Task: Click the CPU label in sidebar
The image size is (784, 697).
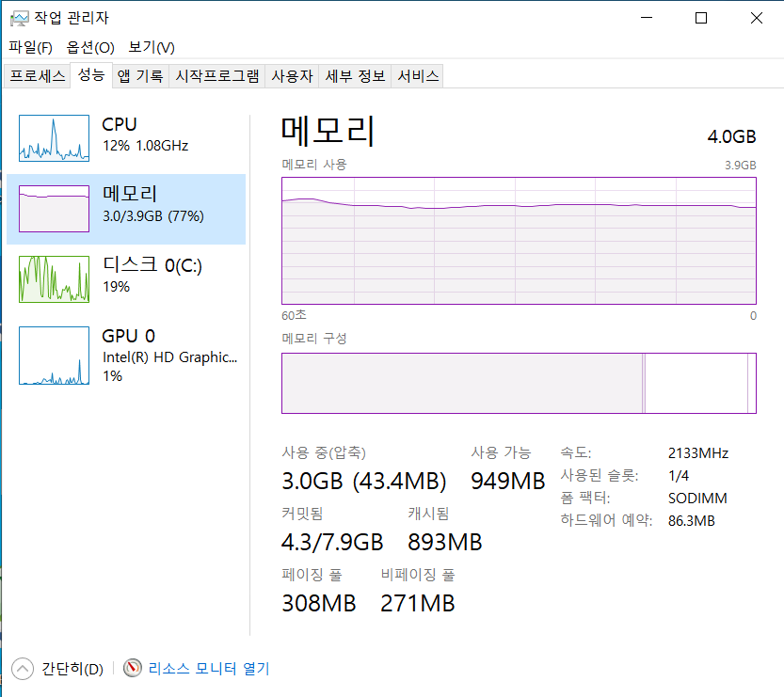Action: point(119,124)
